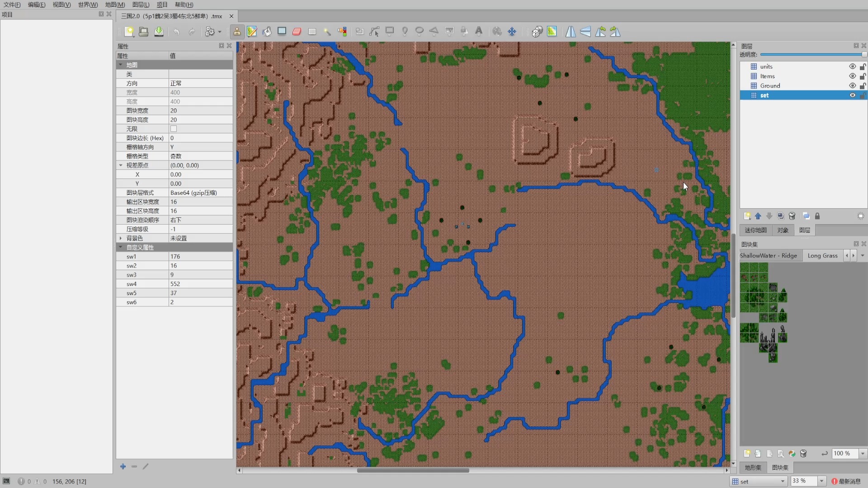The image size is (868, 488).
Task: Click the minimap panel icon
Action: pos(756,230)
